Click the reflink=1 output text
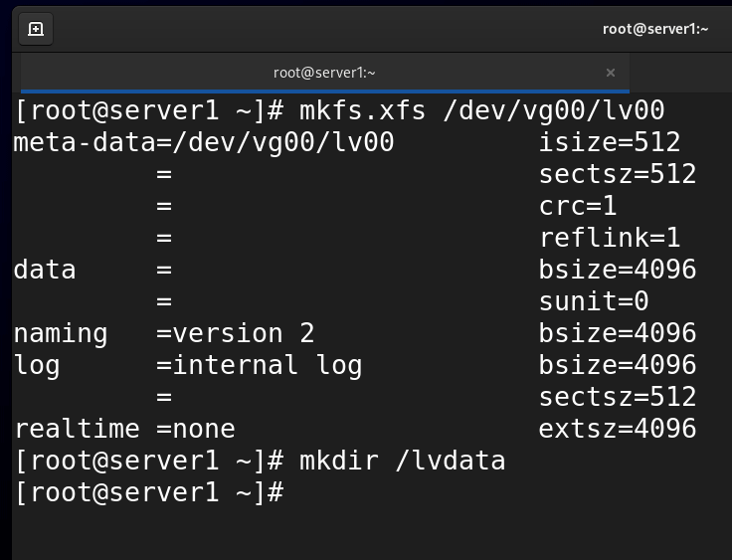 610,238
